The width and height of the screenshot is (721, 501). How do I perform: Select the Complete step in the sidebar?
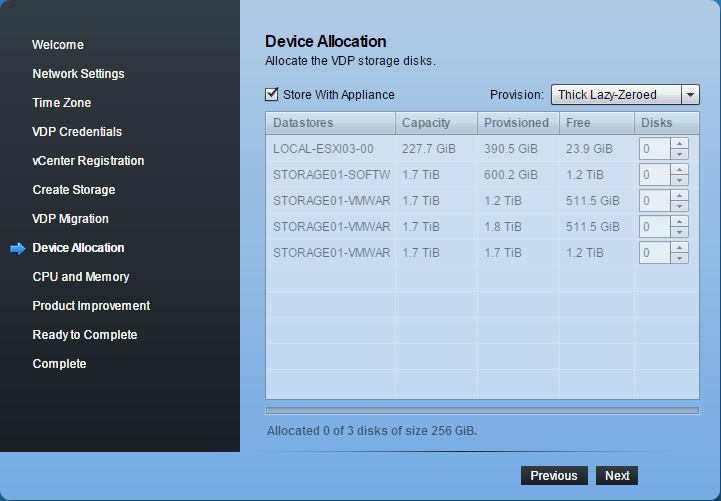[x=59, y=364]
